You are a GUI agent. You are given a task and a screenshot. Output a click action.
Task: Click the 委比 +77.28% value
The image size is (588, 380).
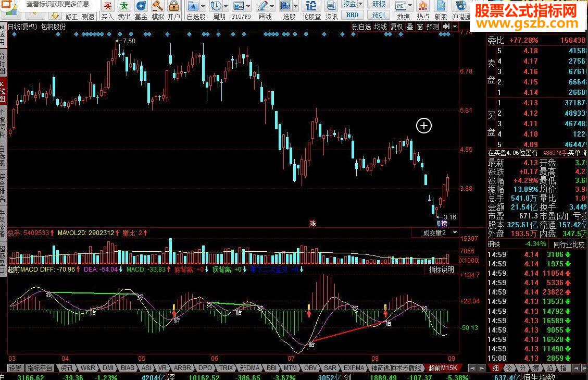pyautogui.click(x=523, y=40)
